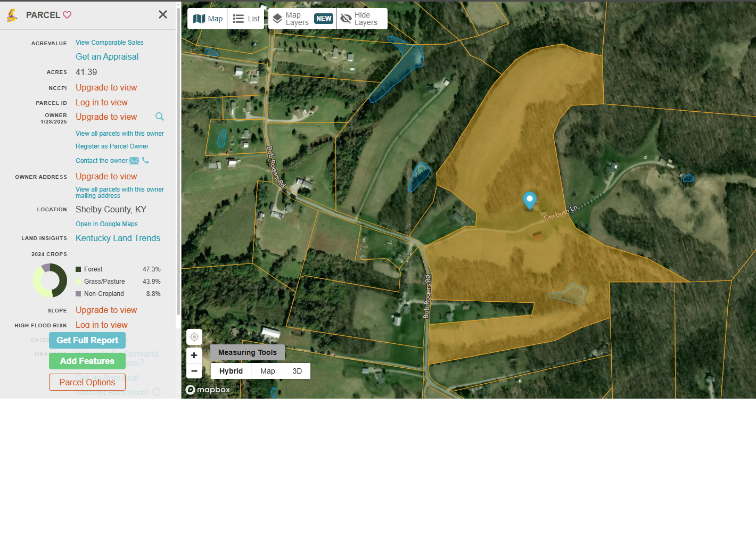Click Upgrade to view Owner Address

pyautogui.click(x=106, y=176)
